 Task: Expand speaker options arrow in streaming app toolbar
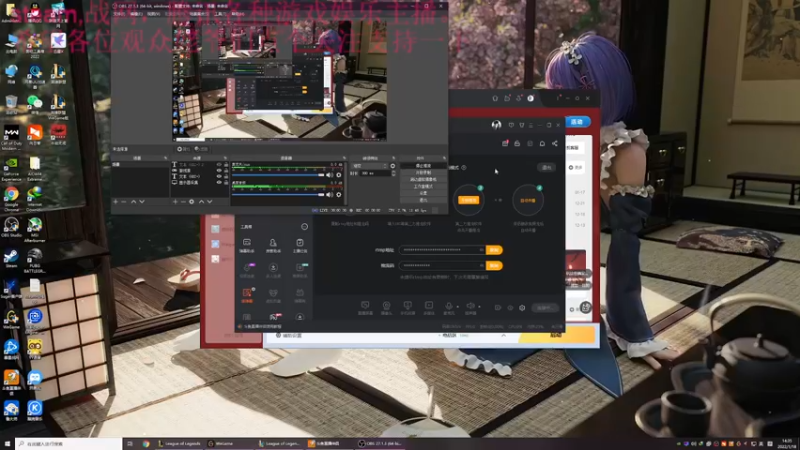[x=479, y=307]
